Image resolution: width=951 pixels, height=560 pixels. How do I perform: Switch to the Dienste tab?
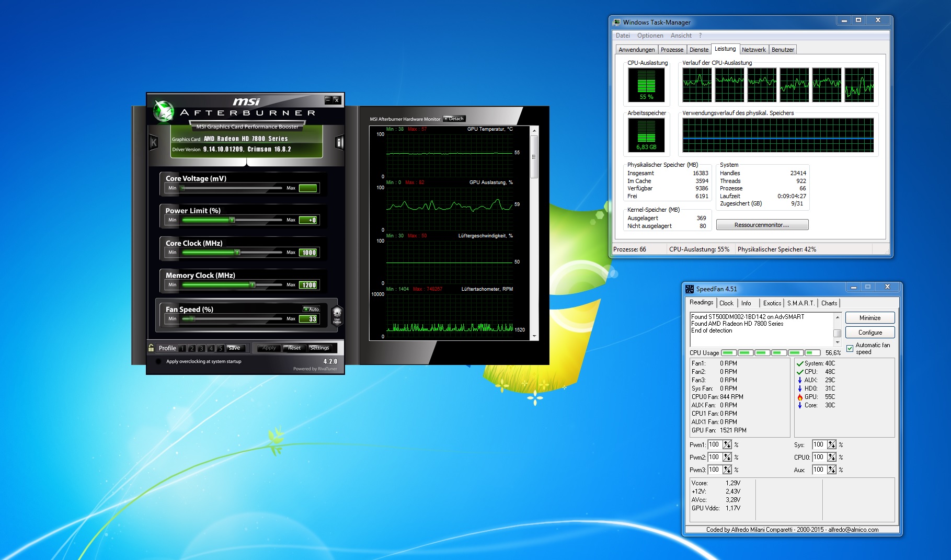pos(699,50)
